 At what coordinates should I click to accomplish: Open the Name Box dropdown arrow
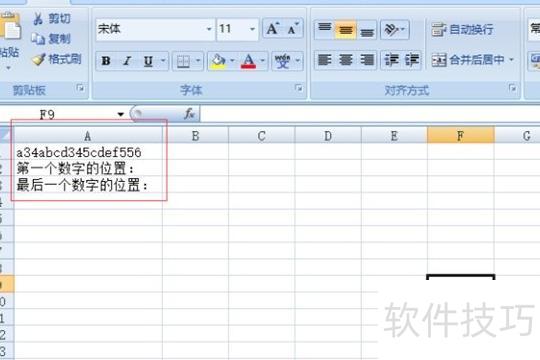tap(121, 114)
